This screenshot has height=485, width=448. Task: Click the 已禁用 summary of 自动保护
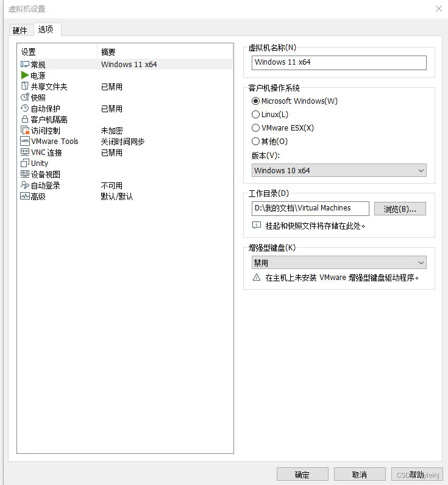tap(112, 109)
